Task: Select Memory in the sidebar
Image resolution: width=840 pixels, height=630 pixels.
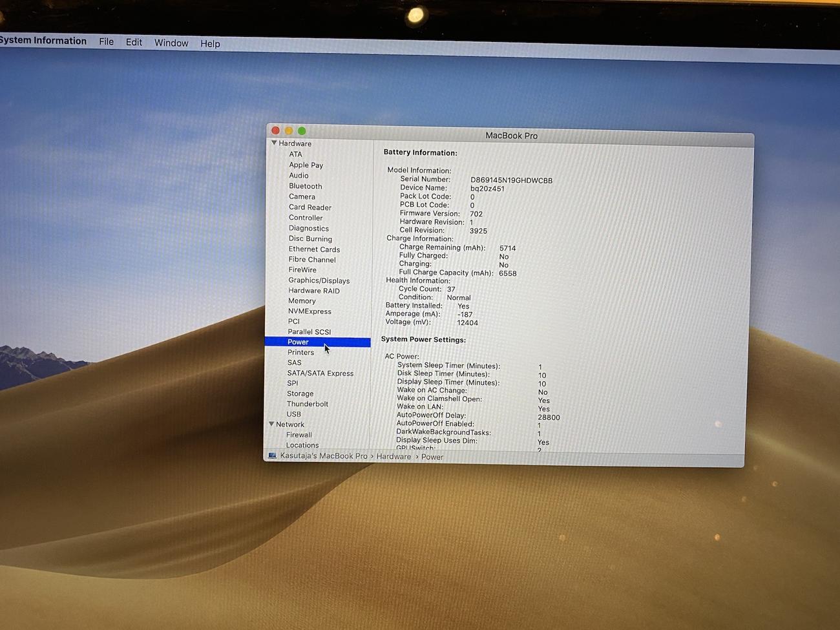Action: tap(302, 301)
